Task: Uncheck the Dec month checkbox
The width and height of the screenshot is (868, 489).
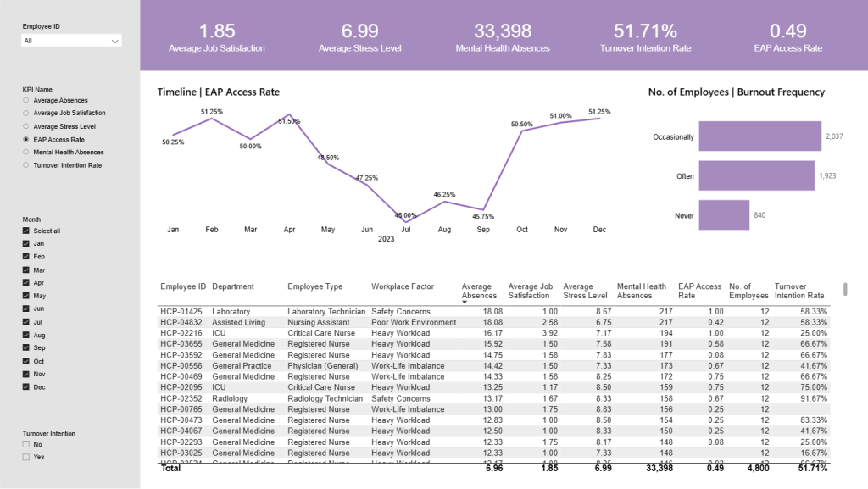Action: [26, 387]
